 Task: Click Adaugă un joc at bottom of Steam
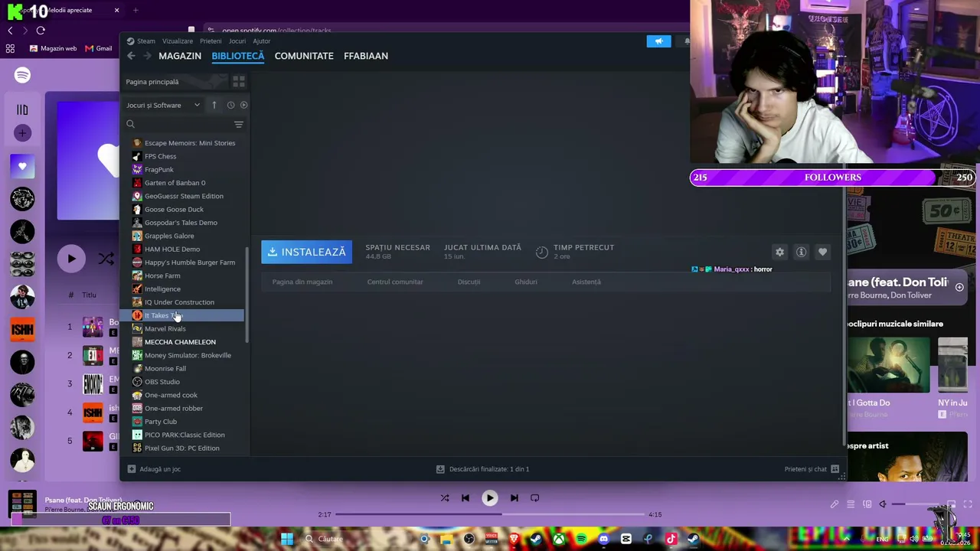(155, 469)
